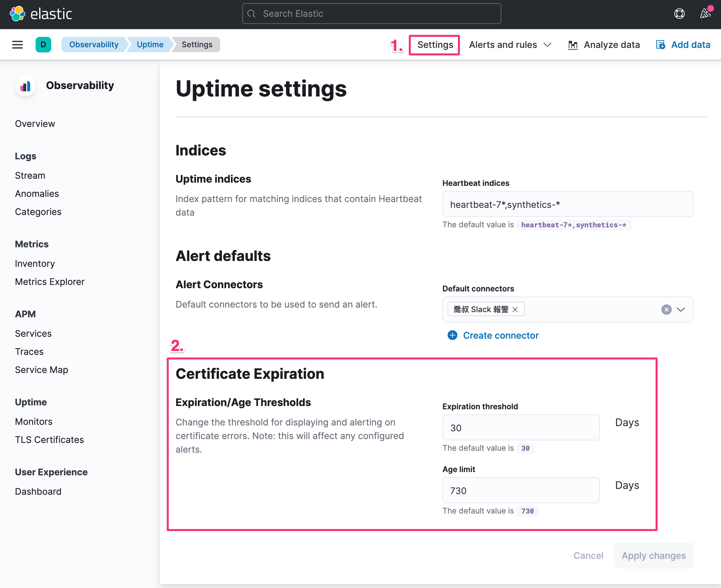Click the Apply changes button

tap(654, 556)
